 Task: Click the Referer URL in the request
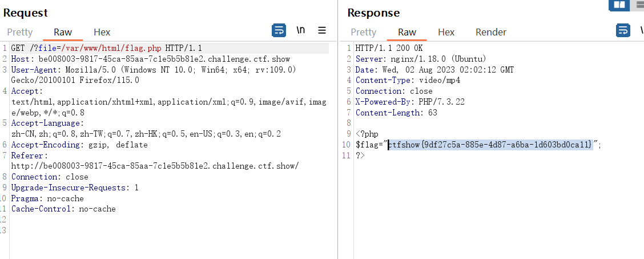[155, 166]
